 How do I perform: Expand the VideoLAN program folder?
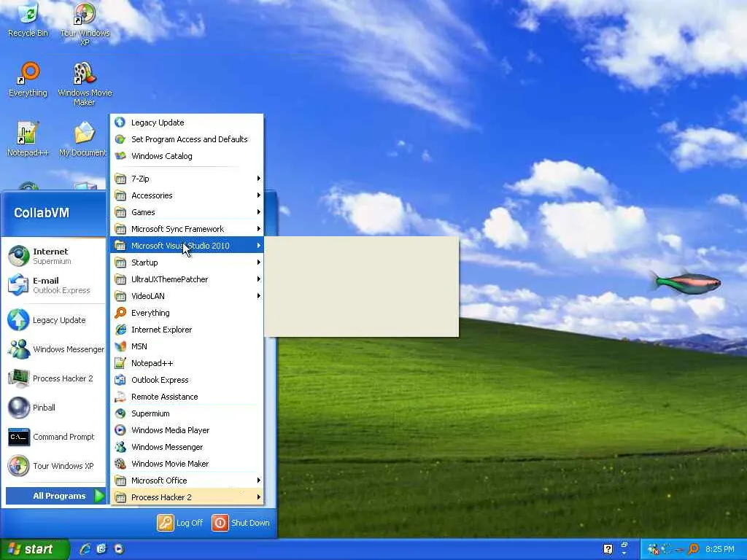(187, 296)
